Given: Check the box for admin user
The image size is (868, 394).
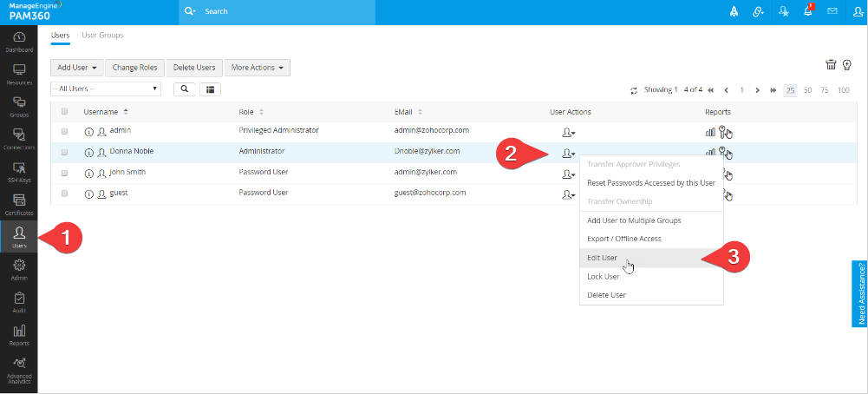Looking at the screenshot, I should click(64, 131).
